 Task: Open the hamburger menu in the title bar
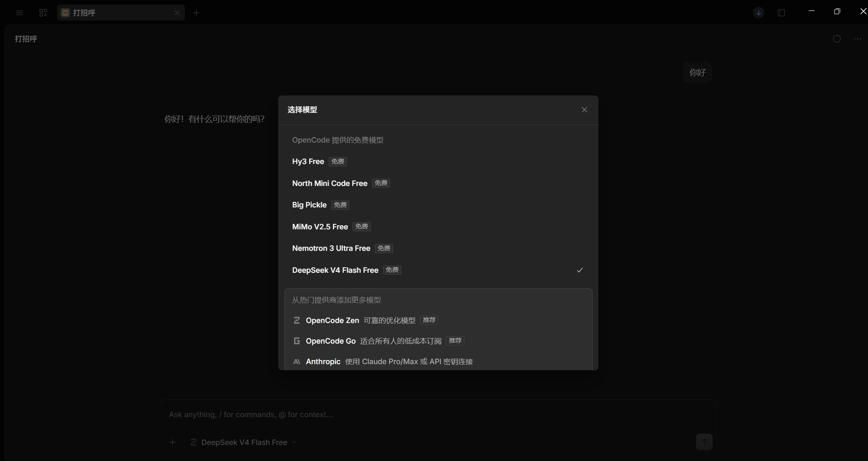(20, 13)
